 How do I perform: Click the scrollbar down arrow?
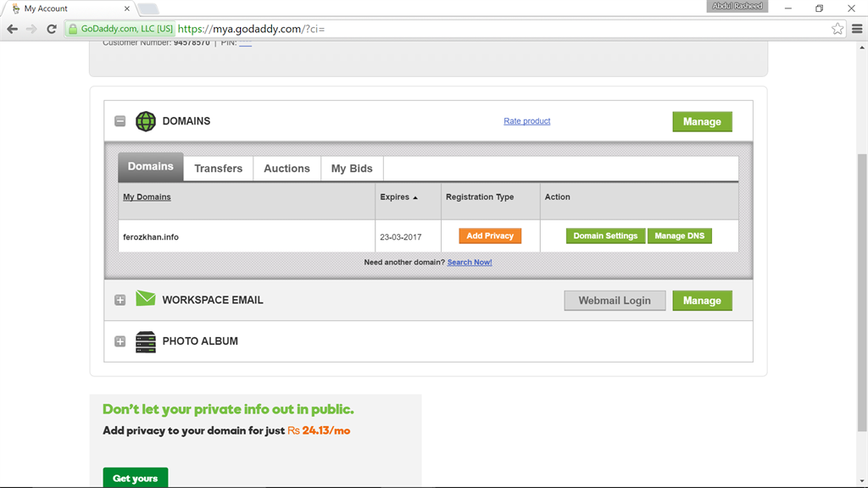tap(862, 481)
